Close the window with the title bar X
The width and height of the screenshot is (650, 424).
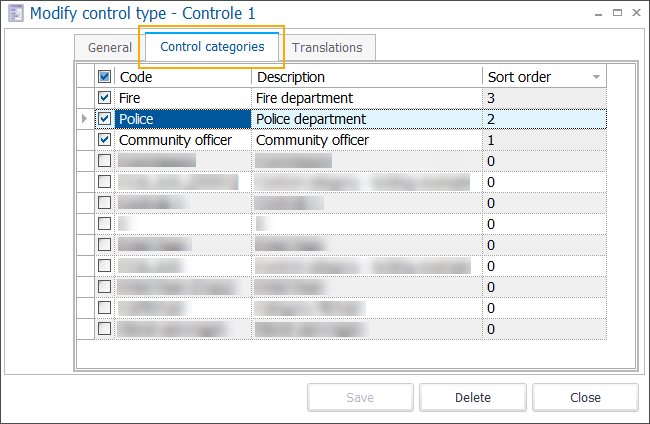click(636, 13)
